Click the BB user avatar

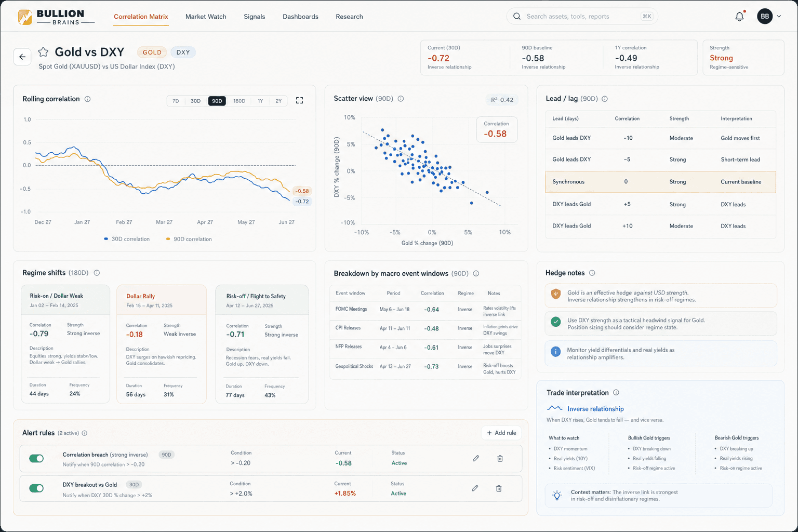(x=765, y=17)
